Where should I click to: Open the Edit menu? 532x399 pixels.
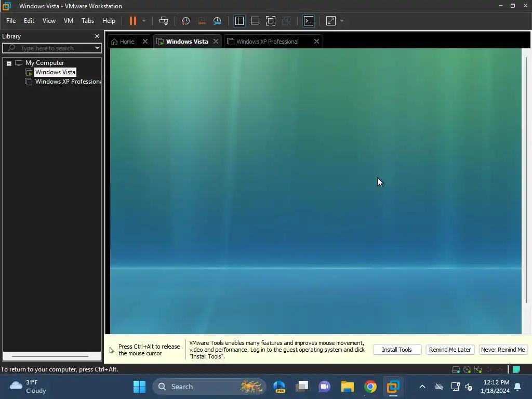(29, 21)
